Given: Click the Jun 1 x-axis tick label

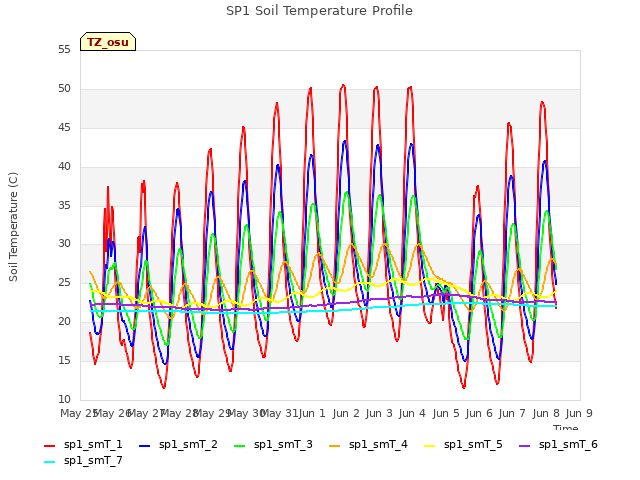Looking at the screenshot, I should point(312,413).
